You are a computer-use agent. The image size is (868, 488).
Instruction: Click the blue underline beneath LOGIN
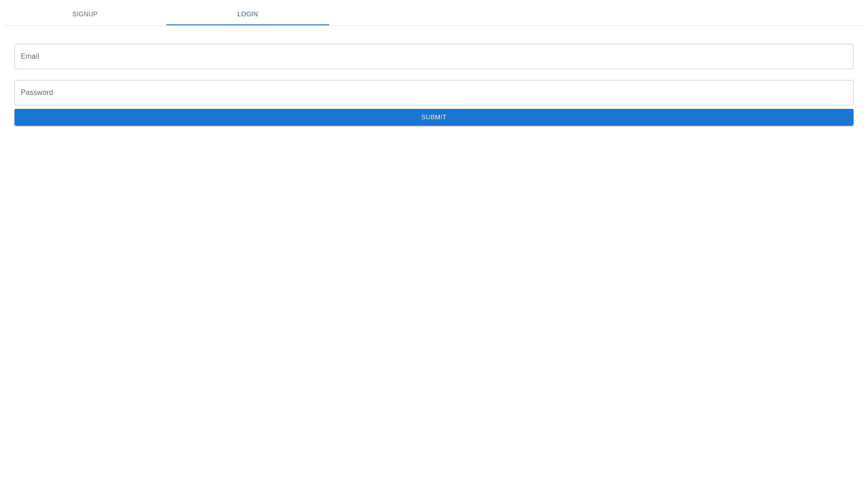click(x=247, y=24)
